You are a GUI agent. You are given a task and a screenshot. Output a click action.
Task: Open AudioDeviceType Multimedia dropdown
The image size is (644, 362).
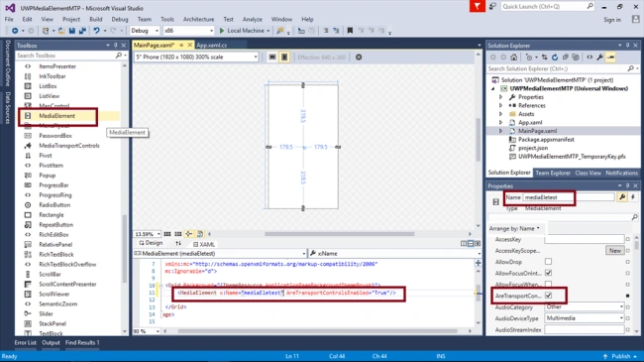pos(585,318)
